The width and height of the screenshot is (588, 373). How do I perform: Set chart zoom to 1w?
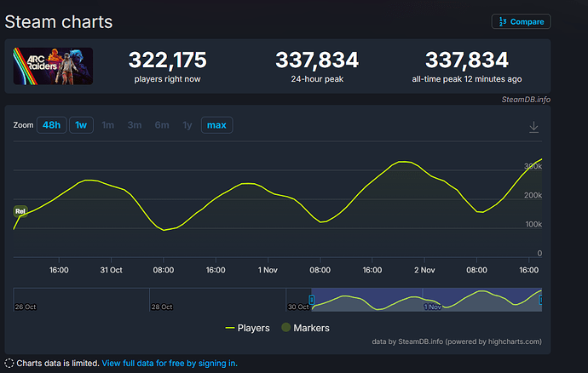pos(81,125)
